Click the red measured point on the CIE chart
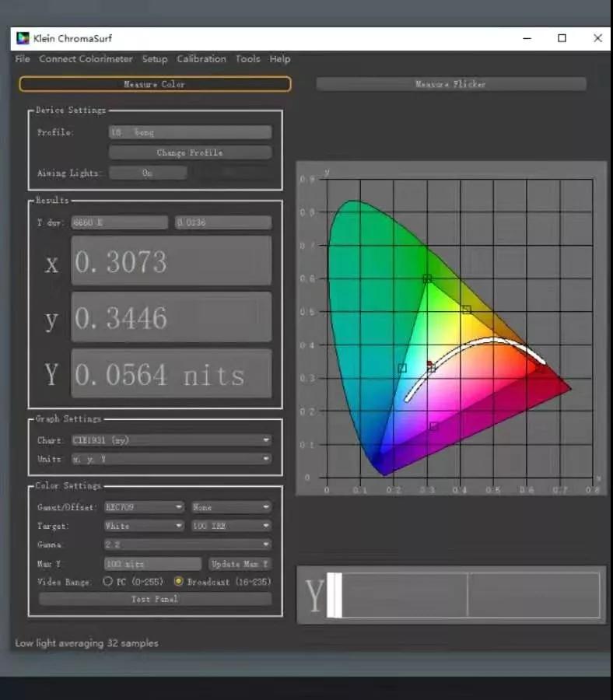The width and height of the screenshot is (613, 700). point(429,363)
